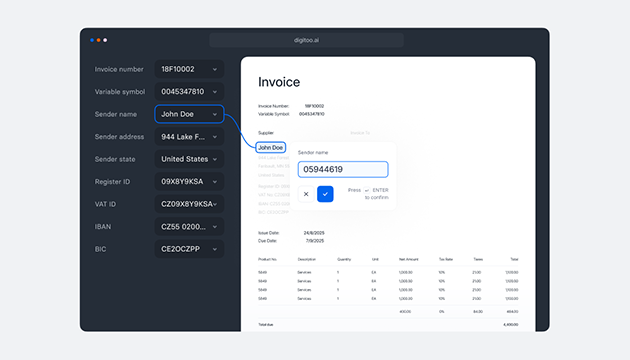Select the Due Date value 7/9/2025
630x360 pixels.
[315, 241]
